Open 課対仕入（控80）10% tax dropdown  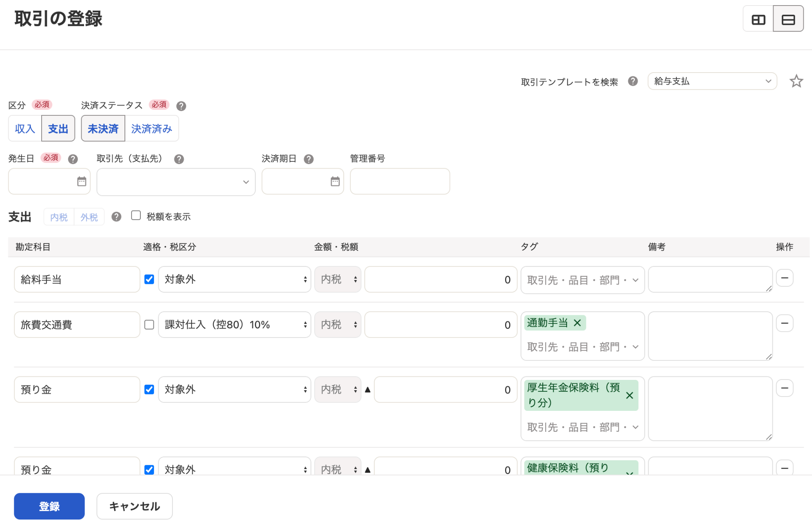[234, 324]
